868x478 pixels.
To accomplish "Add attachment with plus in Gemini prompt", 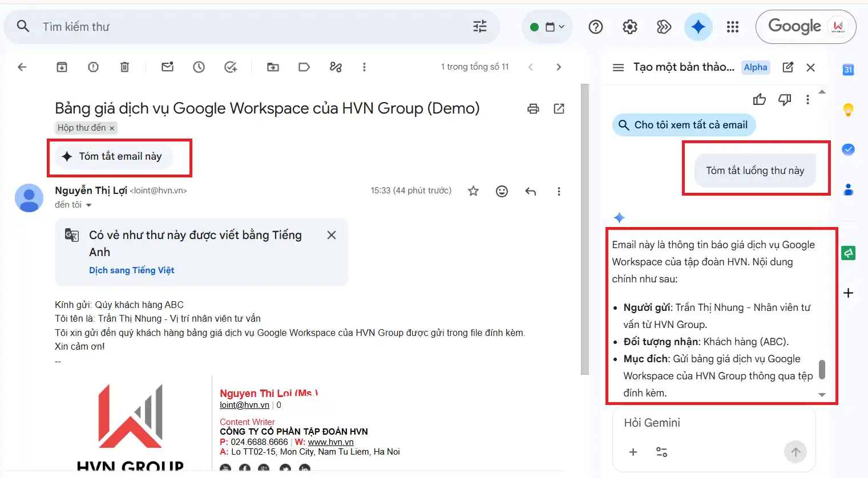I will (633, 452).
